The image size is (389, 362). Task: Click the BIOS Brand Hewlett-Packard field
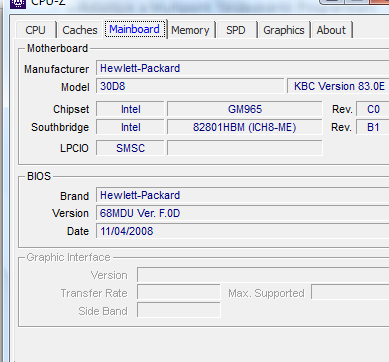point(243,195)
